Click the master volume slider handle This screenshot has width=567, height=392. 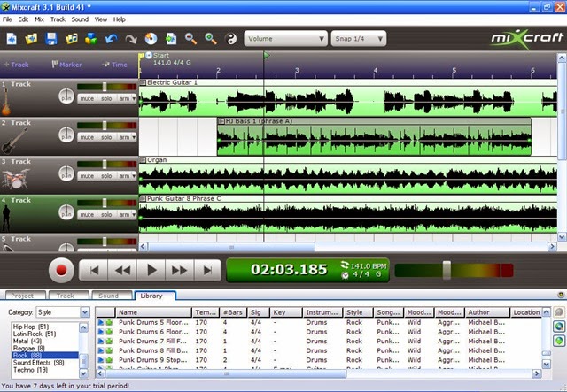(447, 270)
